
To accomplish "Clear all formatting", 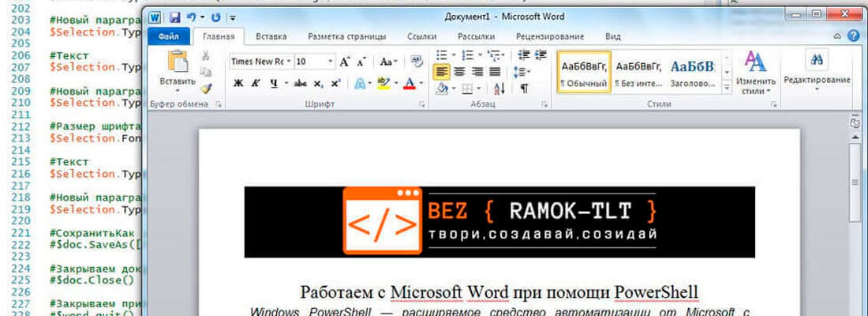I will click(417, 62).
